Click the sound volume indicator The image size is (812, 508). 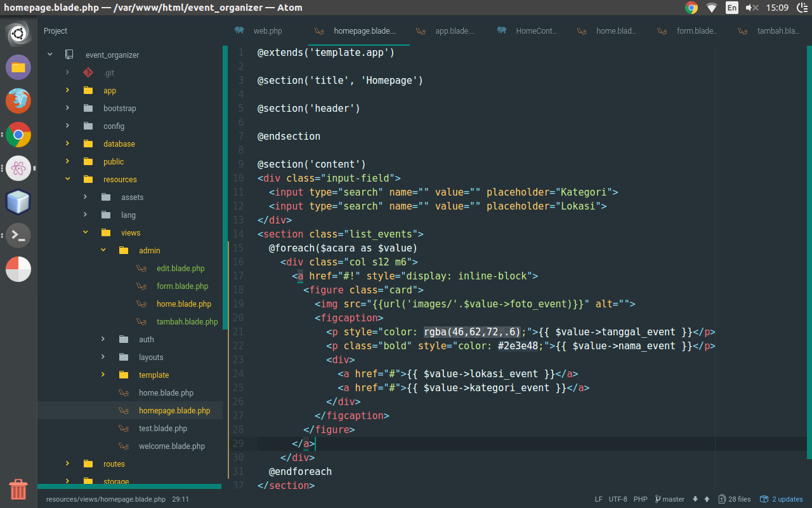752,8
